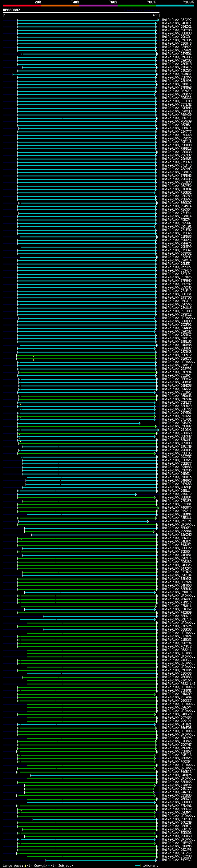Click the =100char. scale line sample
The image size is (197, 868).
point(138,866)
